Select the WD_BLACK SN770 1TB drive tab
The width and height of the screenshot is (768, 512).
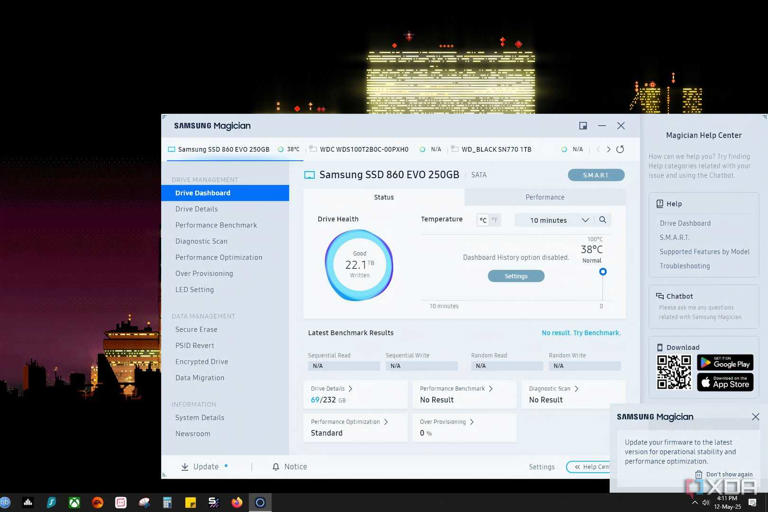tap(496, 149)
